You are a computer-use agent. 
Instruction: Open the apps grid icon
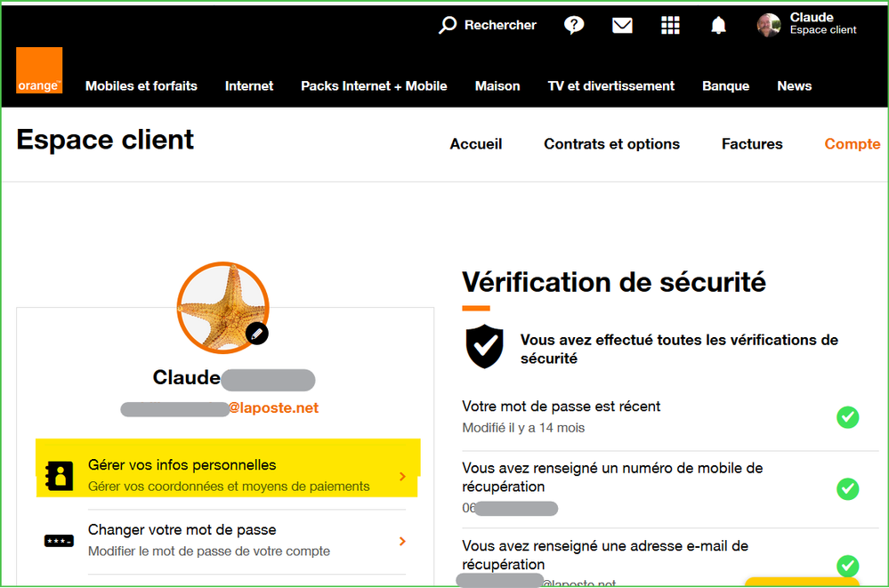click(x=670, y=25)
